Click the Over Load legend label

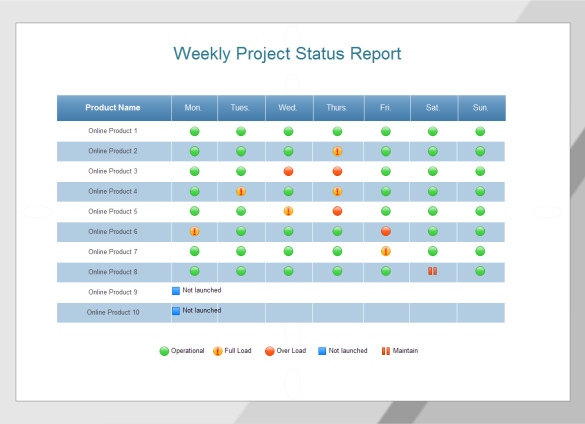291,350
